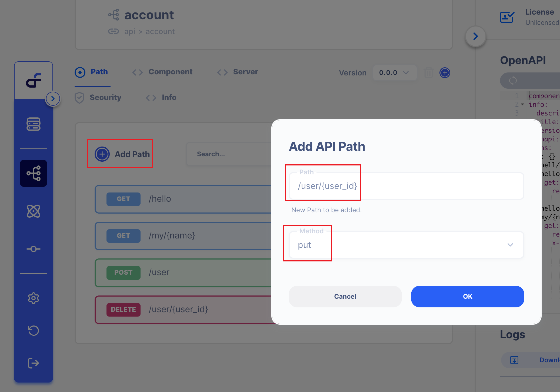Image resolution: width=560 pixels, height=392 pixels.
Task: Expand the right panel navigation arrow
Action: (476, 36)
